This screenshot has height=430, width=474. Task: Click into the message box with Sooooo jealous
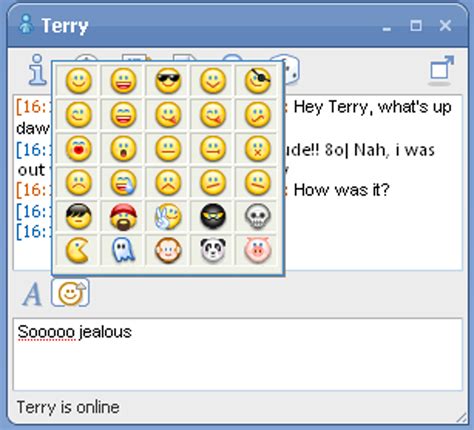238,354
